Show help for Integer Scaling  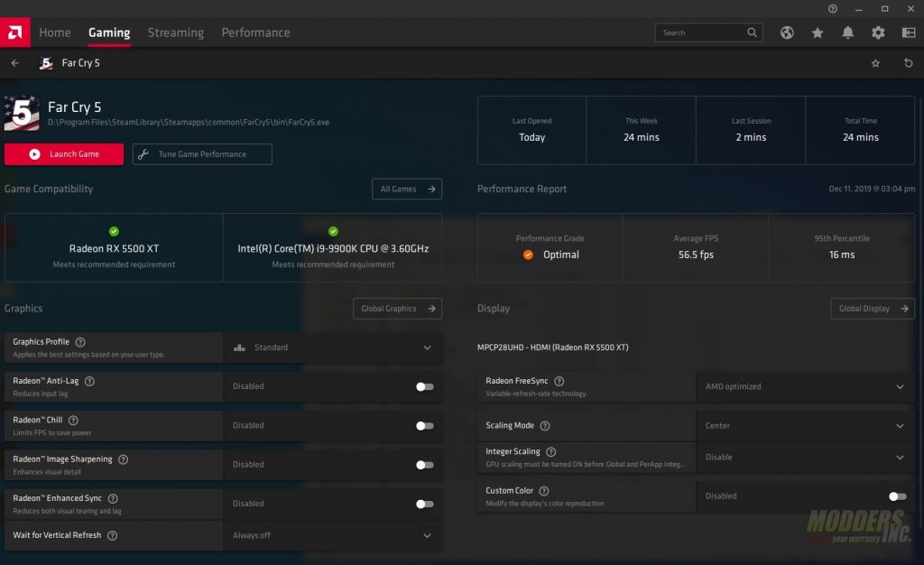[x=551, y=452]
